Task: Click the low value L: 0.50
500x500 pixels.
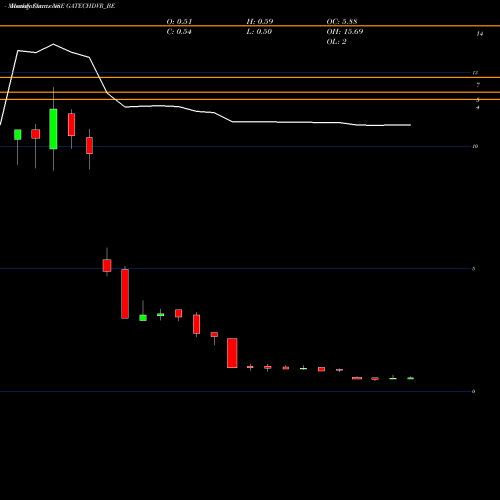Action: coord(259,32)
